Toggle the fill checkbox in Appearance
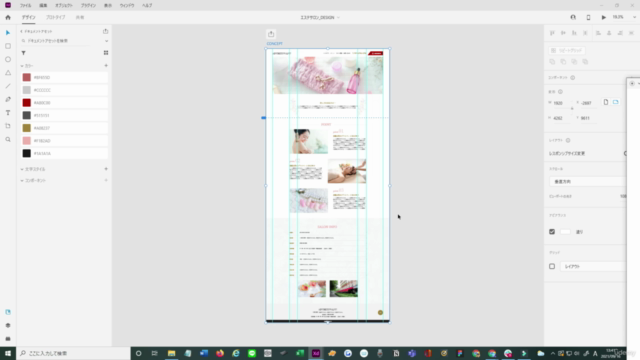 pos(552,232)
